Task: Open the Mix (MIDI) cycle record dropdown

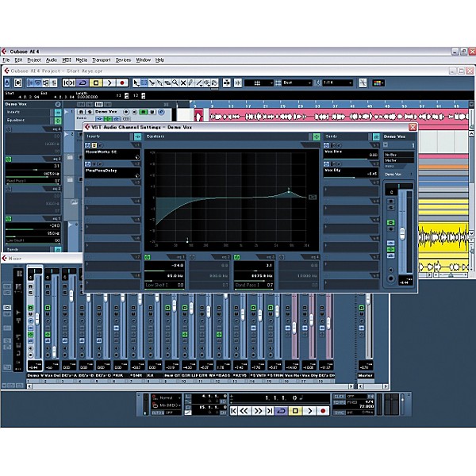Action: 166,405
